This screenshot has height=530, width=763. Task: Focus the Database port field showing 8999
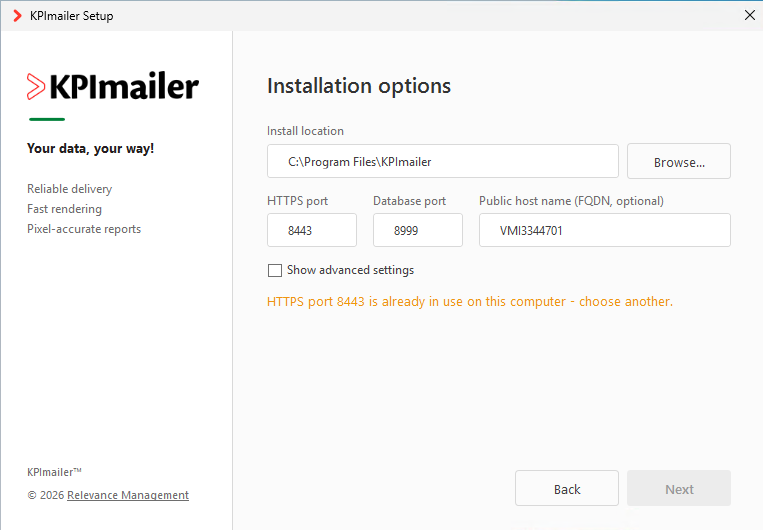click(418, 230)
